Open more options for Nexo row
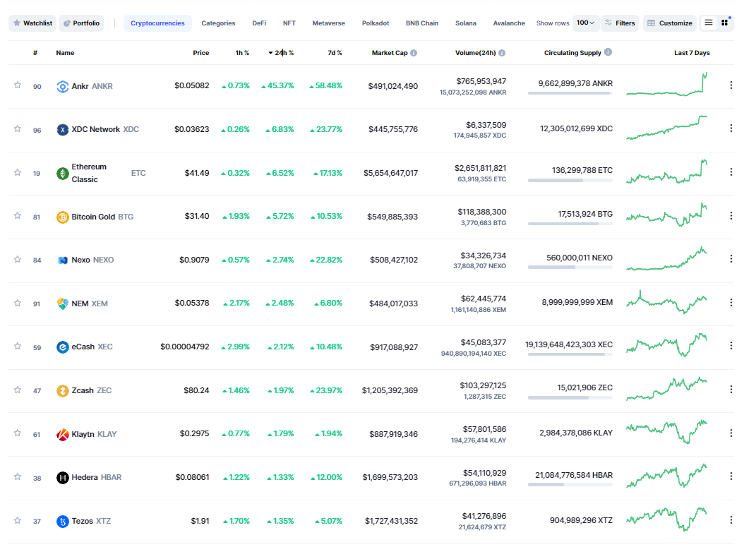 tap(731, 259)
